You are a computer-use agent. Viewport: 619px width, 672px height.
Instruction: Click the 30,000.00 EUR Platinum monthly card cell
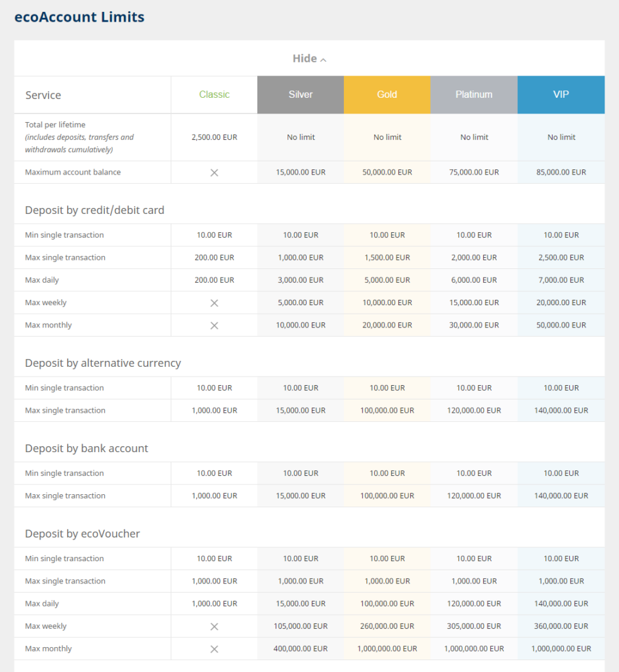[474, 325]
